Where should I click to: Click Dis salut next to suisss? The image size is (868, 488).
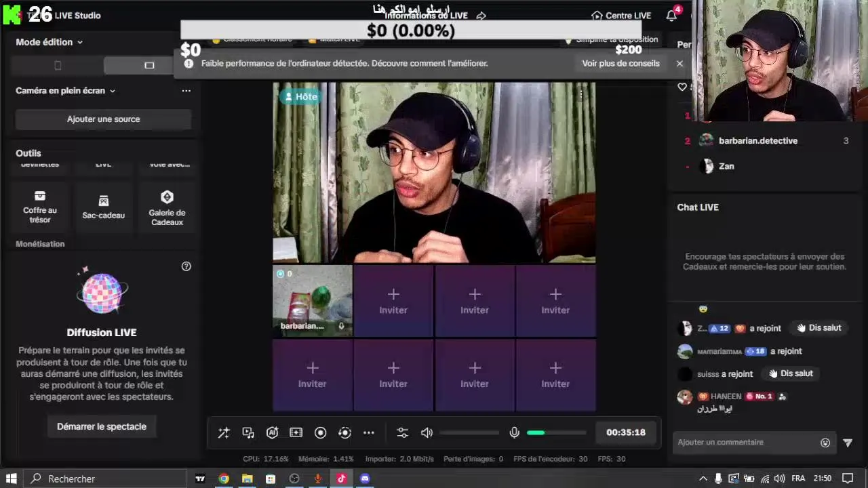pos(791,373)
